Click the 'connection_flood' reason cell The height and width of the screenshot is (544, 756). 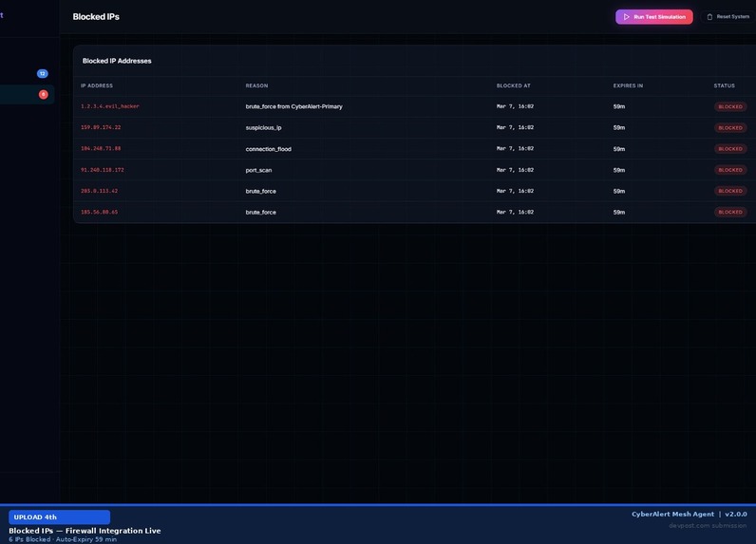coord(269,149)
